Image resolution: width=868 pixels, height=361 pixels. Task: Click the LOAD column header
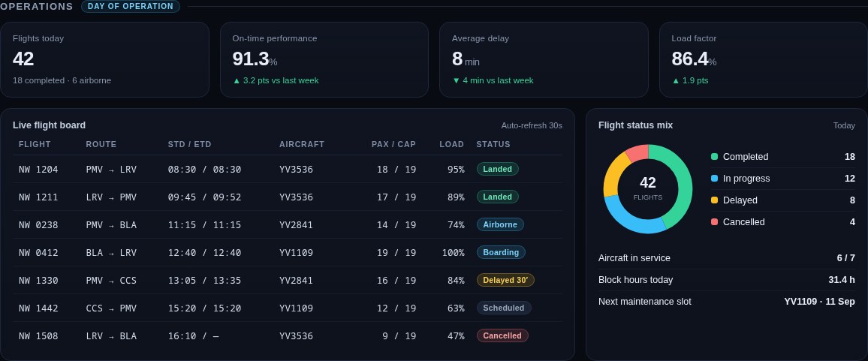[452, 145]
